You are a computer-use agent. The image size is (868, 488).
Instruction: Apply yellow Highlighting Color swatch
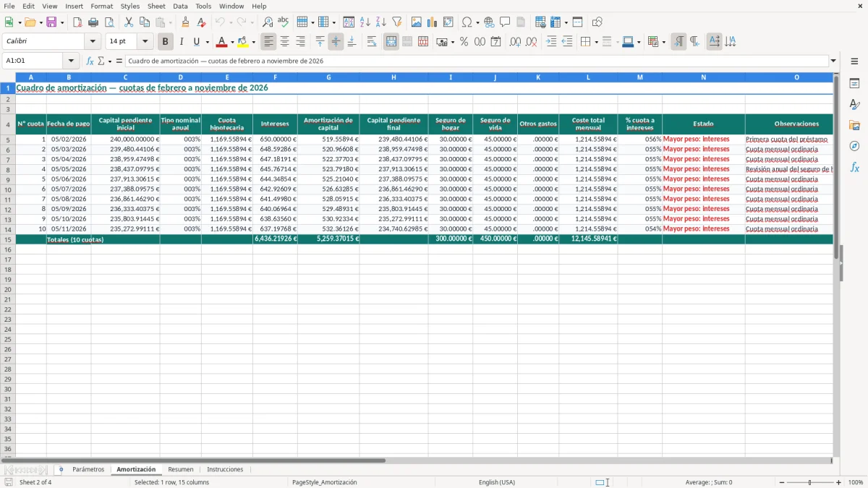click(x=243, y=42)
